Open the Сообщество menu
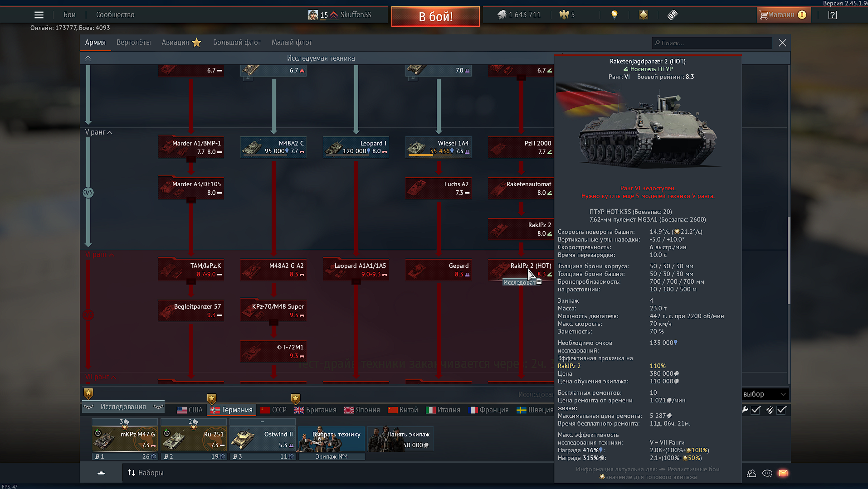The height and width of the screenshot is (489, 868). pos(115,15)
